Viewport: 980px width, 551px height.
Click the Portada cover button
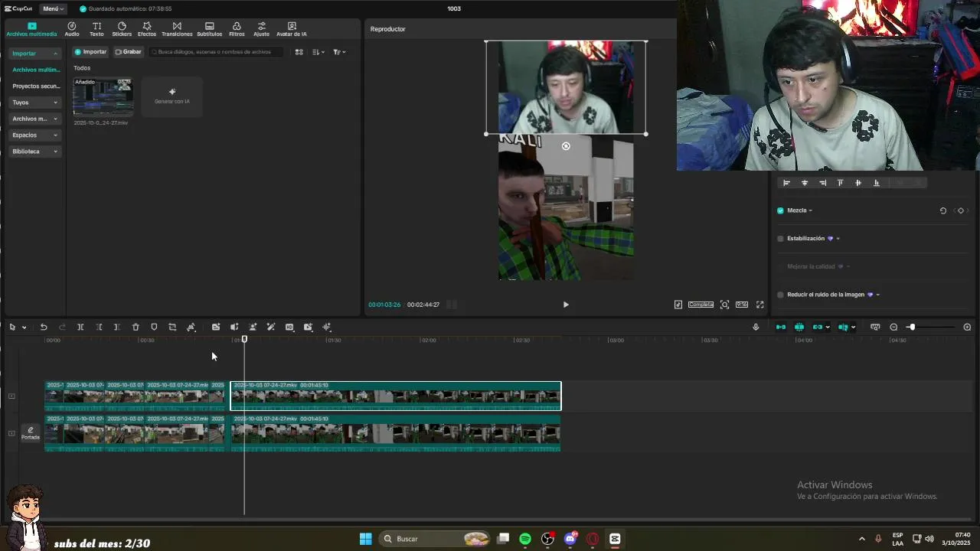click(x=31, y=433)
